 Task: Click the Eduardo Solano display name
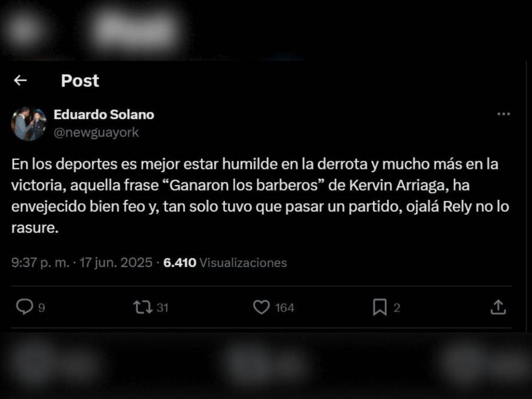(x=104, y=114)
